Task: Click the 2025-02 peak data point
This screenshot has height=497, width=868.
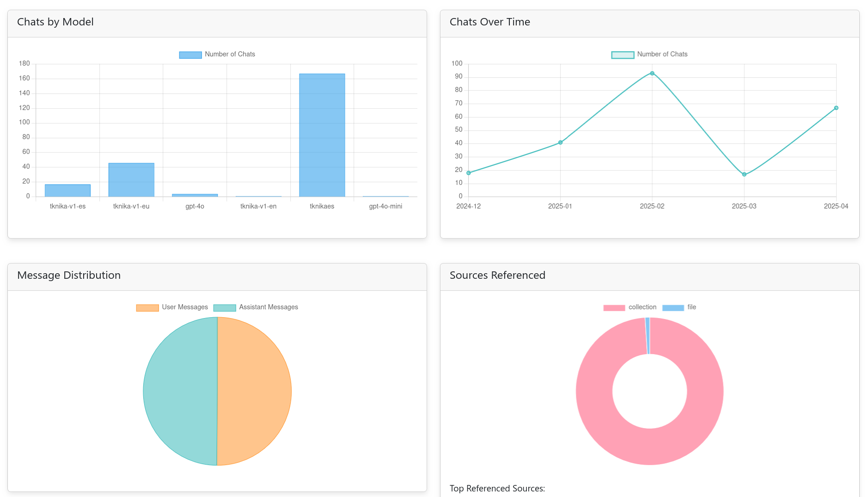Action: [x=652, y=73]
